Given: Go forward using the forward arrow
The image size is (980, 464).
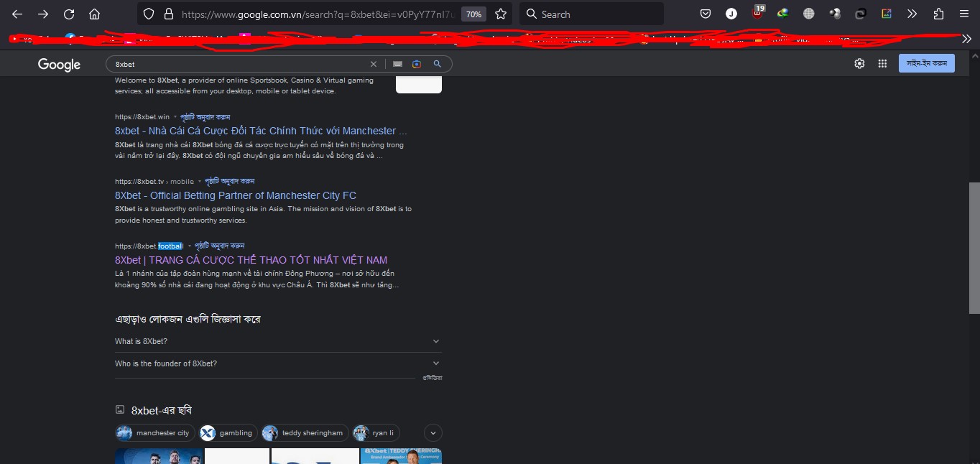Looking at the screenshot, I should (x=43, y=14).
